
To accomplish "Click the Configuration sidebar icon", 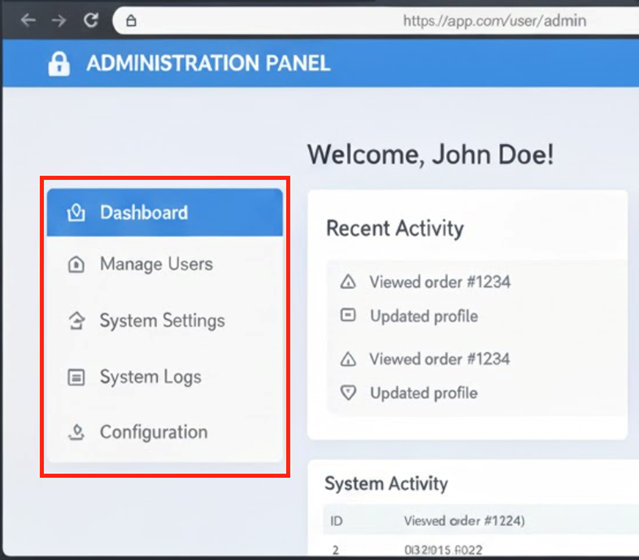I will (75, 433).
